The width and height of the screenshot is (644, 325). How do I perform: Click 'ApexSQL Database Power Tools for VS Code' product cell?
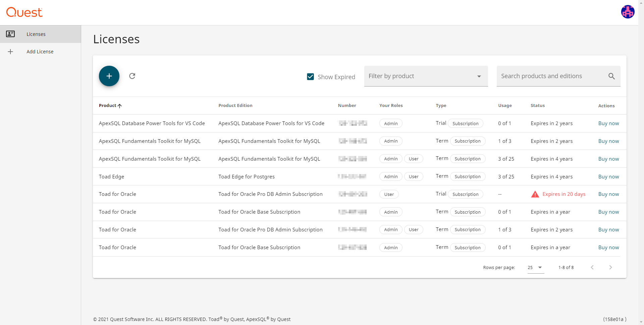[152, 123]
